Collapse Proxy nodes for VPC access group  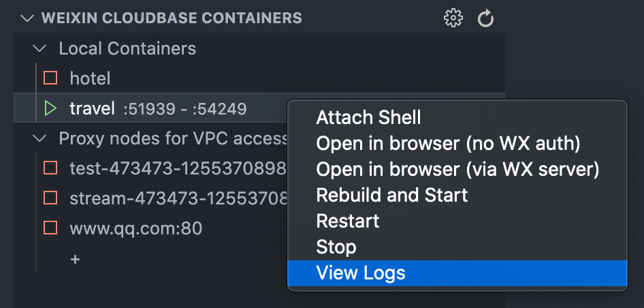click(x=40, y=139)
